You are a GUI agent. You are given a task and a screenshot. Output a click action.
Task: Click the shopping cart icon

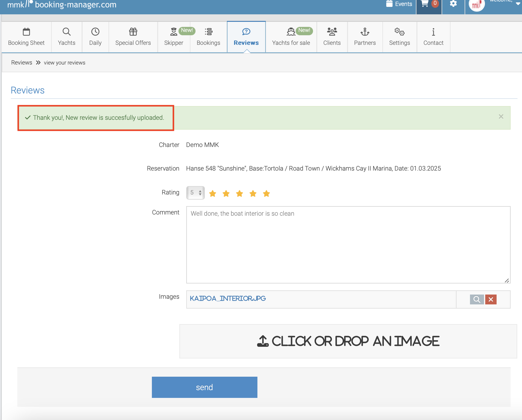coord(425,4)
